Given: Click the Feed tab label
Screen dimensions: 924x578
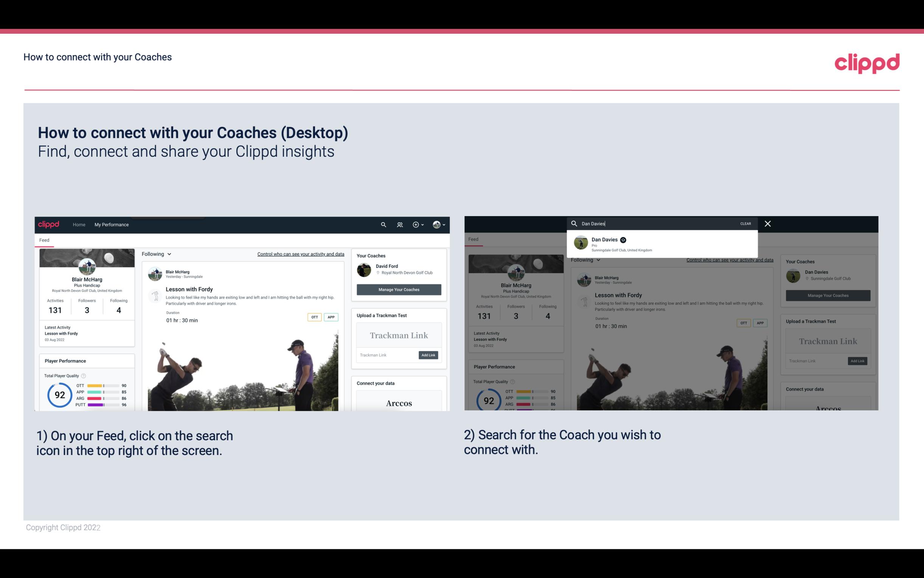Looking at the screenshot, I should pyautogui.click(x=45, y=240).
